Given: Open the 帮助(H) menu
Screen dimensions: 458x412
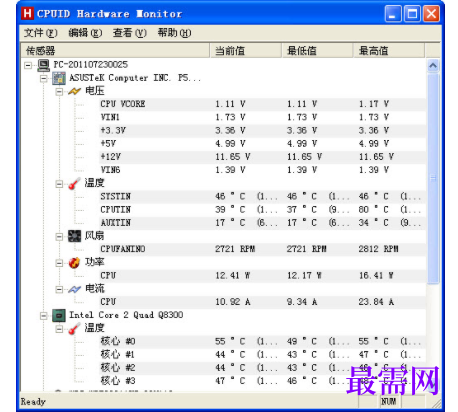Looking at the screenshot, I should [x=174, y=33].
